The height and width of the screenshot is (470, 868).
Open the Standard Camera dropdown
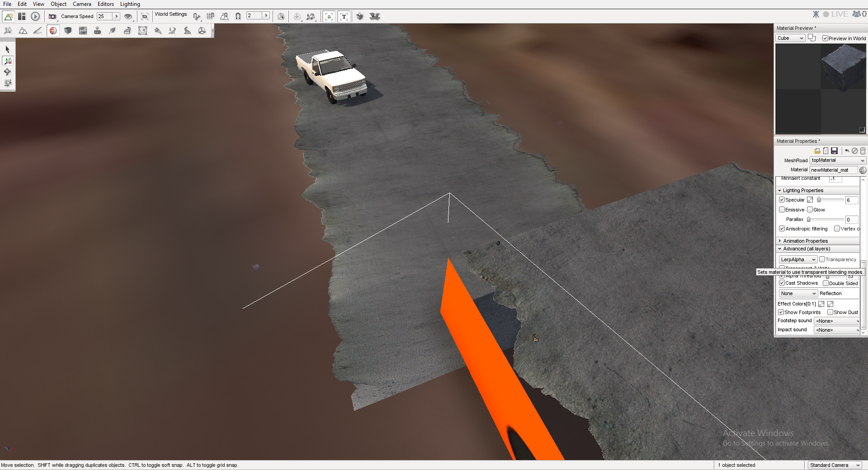point(835,465)
